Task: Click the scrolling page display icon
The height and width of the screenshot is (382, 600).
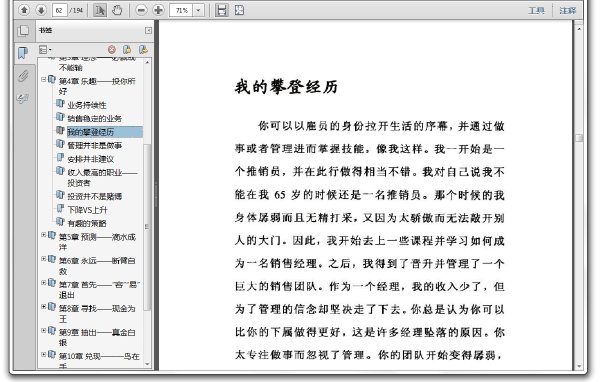Action: point(221,10)
